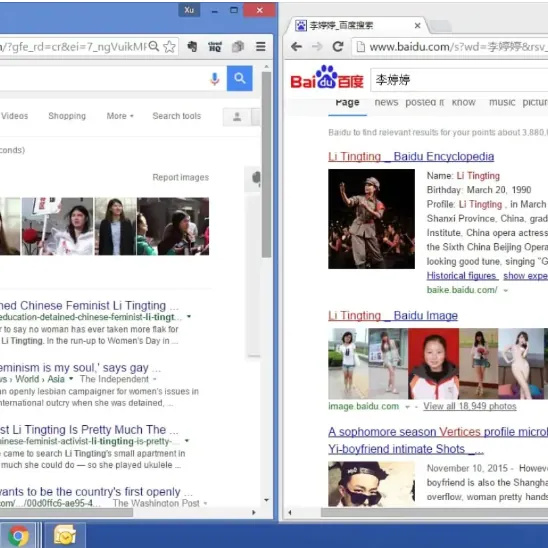This screenshot has height=548, width=548.
Task: Reload the Baidu page
Action: click(x=338, y=46)
